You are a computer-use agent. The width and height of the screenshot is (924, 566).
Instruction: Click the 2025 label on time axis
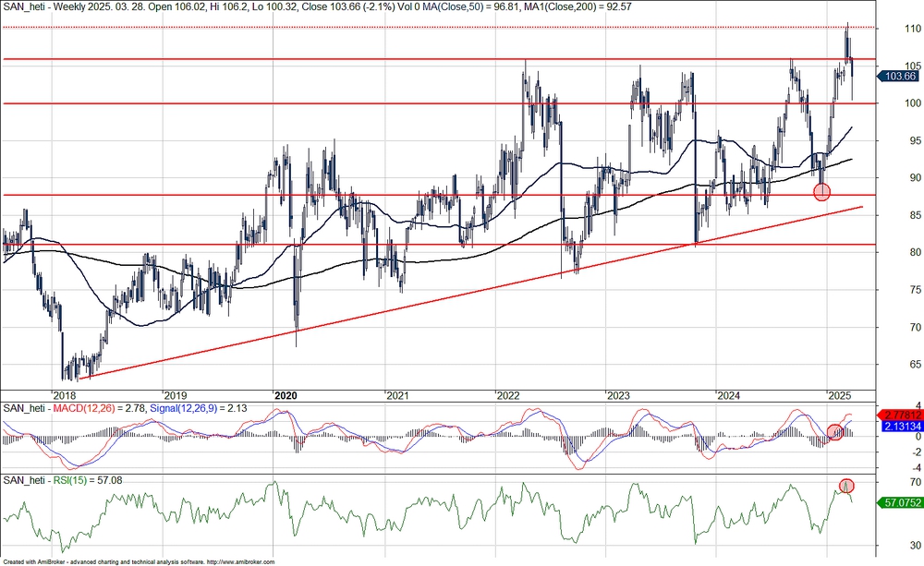[840, 395]
